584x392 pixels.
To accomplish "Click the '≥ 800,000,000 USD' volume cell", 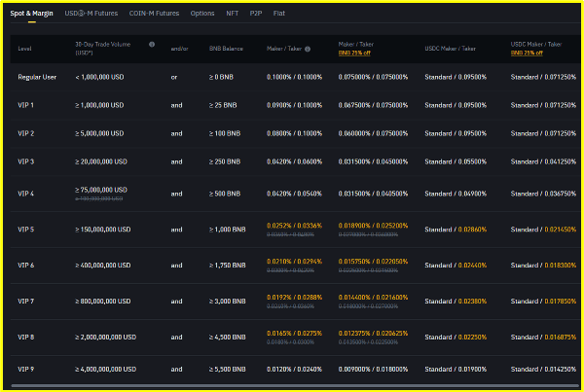I will click(x=103, y=302).
